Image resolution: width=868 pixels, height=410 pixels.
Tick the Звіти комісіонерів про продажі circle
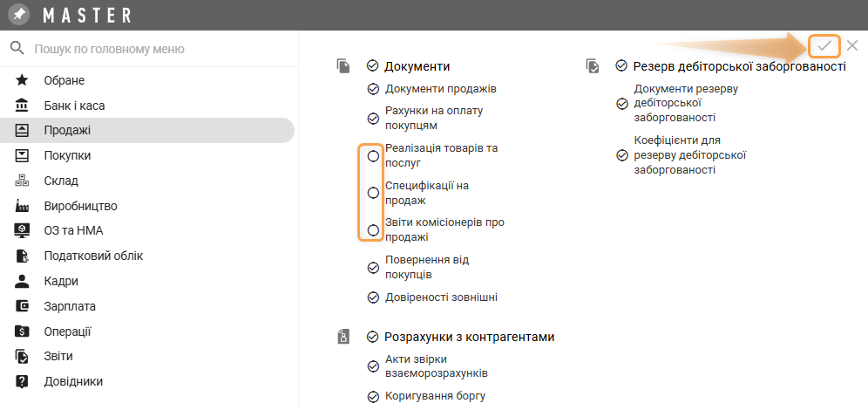[x=373, y=230]
